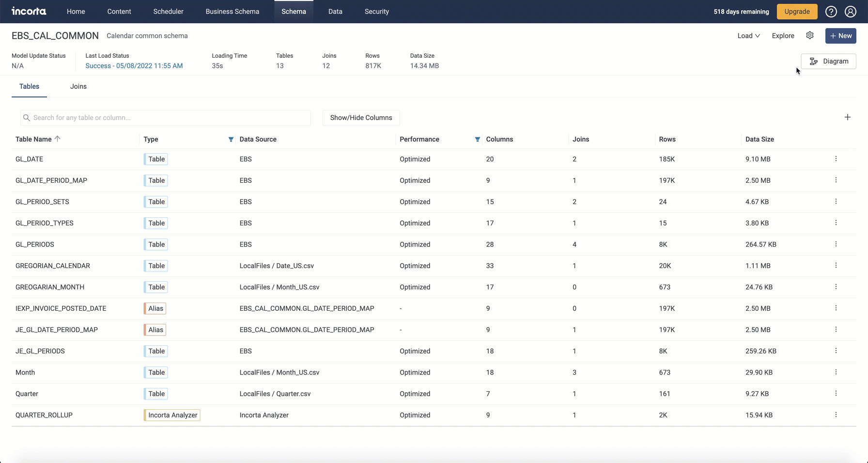Open the GL_PERIOD_SETS table
The image size is (868, 463).
(42, 202)
